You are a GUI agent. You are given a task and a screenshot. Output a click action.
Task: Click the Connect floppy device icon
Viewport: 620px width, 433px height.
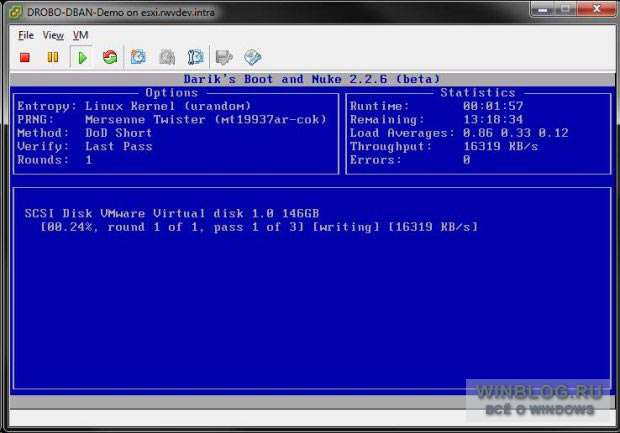224,57
